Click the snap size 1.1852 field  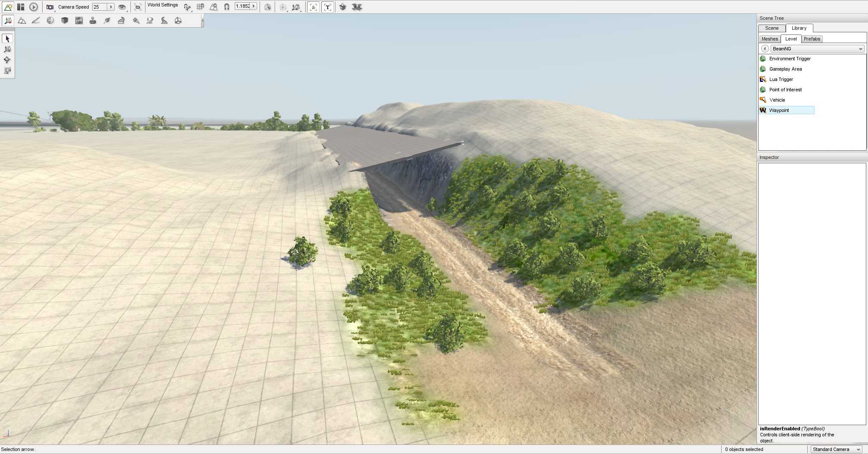(242, 6)
